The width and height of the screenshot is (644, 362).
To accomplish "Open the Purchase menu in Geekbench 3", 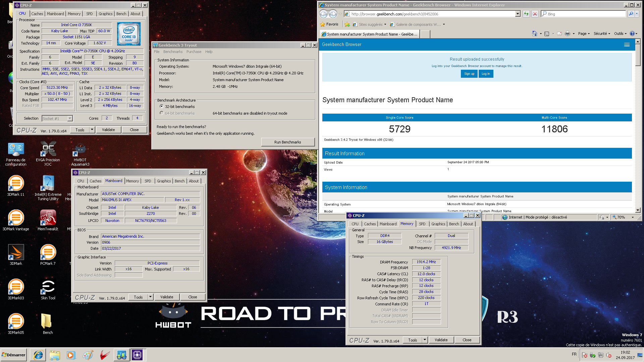I will pos(194,52).
